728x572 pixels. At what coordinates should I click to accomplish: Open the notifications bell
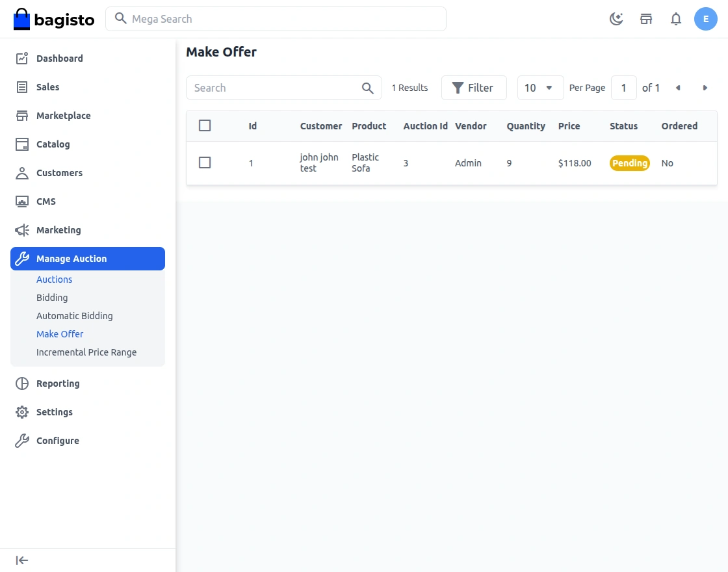(x=676, y=19)
